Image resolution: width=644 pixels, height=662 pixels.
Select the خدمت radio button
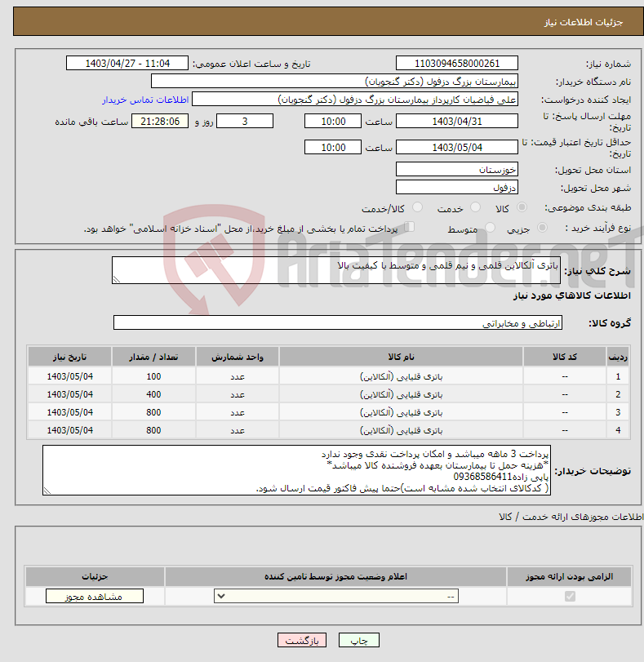(476, 207)
